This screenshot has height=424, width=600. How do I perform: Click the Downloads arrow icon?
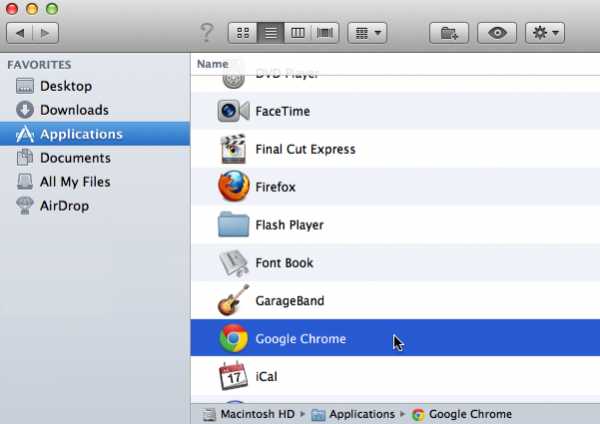pyautogui.click(x=25, y=110)
